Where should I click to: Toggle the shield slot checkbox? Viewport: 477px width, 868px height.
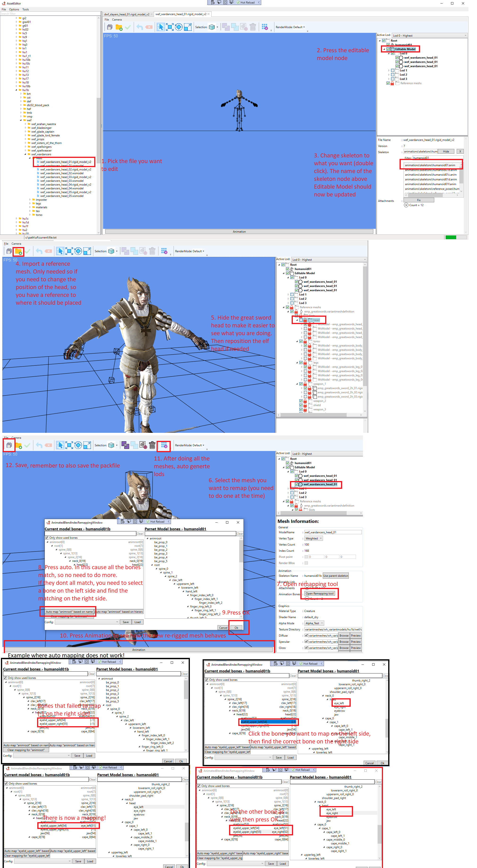click(301, 405)
